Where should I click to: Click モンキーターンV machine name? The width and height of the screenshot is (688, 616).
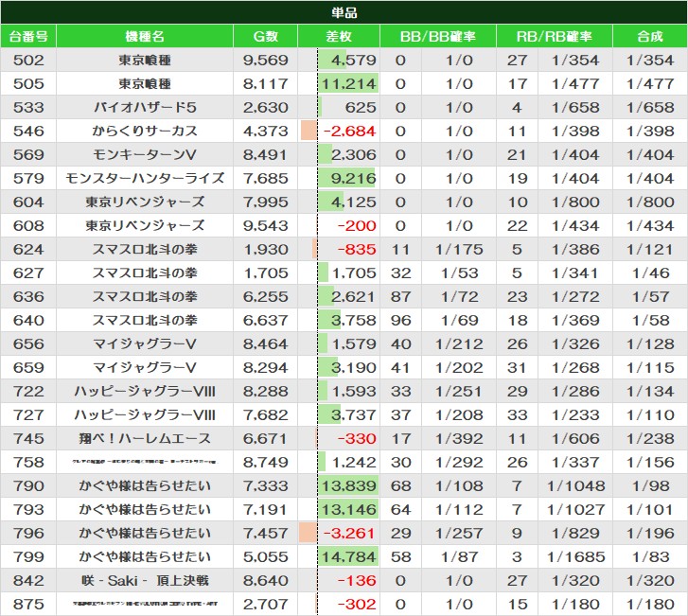145,155
